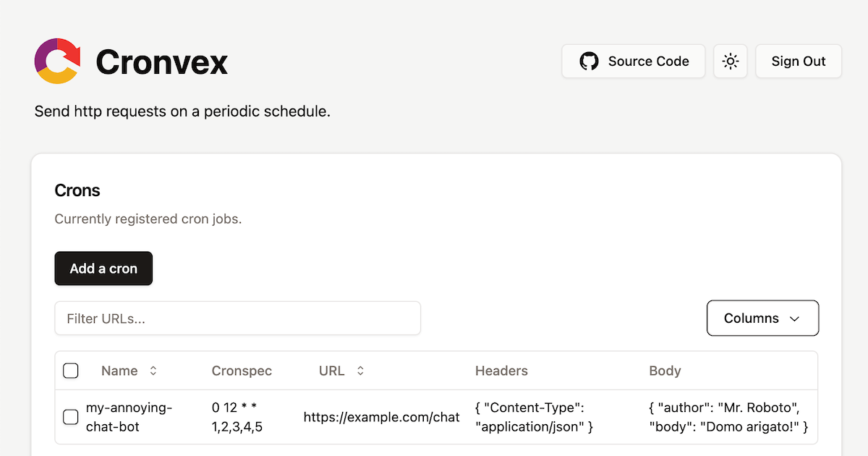Click sort arrows beside URL column
This screenshot has height=456, width=868.
click(x=360, y=371)
